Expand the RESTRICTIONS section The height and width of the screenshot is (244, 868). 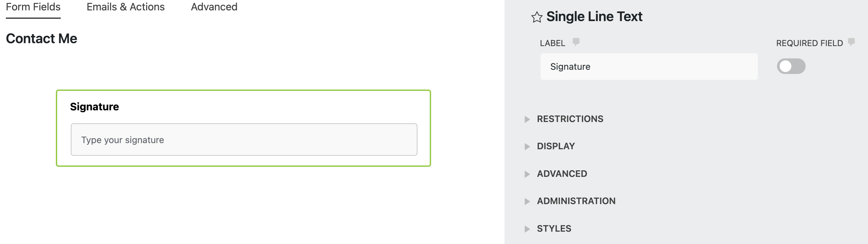click(570, 119)
